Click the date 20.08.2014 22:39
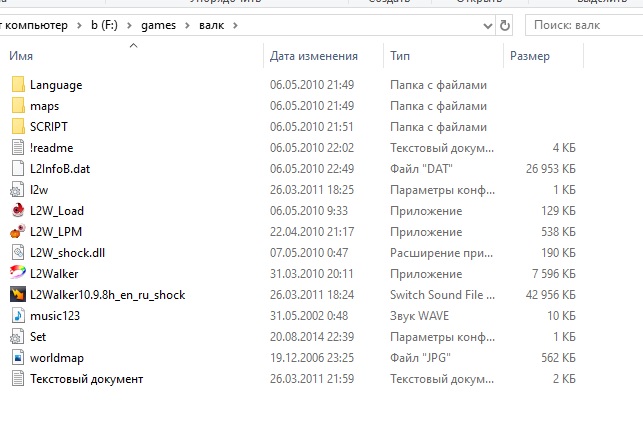This screenshot has height=423, width=643. click(312, 337)
